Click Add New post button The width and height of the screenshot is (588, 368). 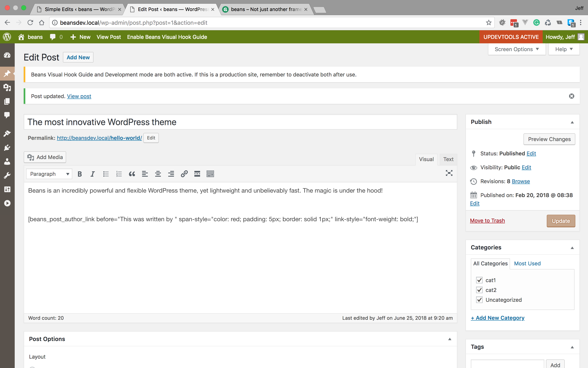click(x=78, y=57)
